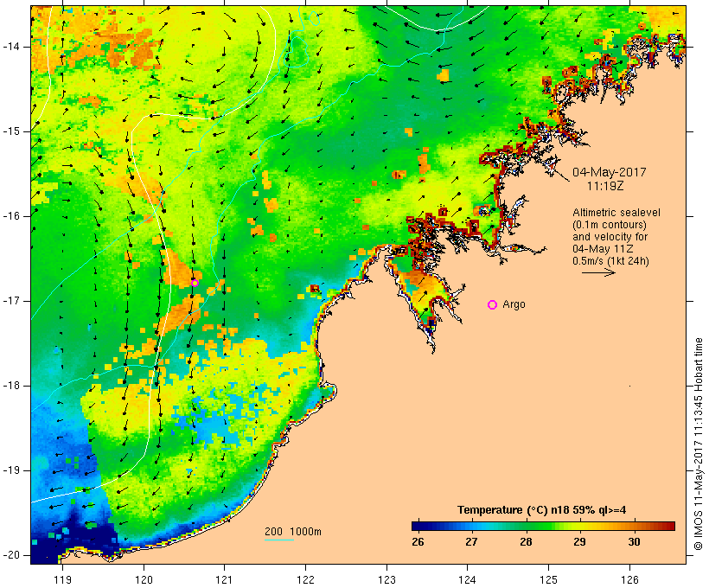
Task: Click latitude axis label '-18'
Action: (x=10, y=386)
